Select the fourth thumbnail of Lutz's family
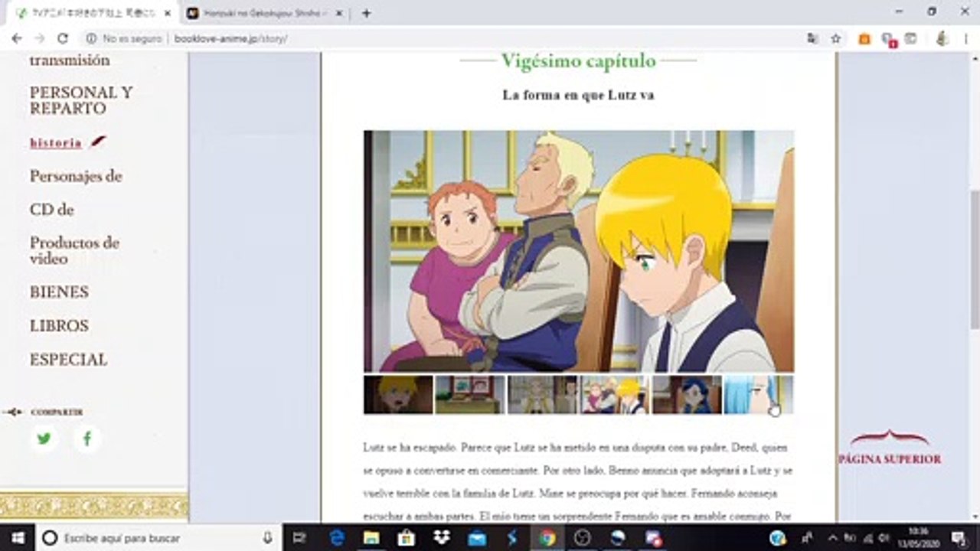The image size is (980, 551). coord(615,394)
